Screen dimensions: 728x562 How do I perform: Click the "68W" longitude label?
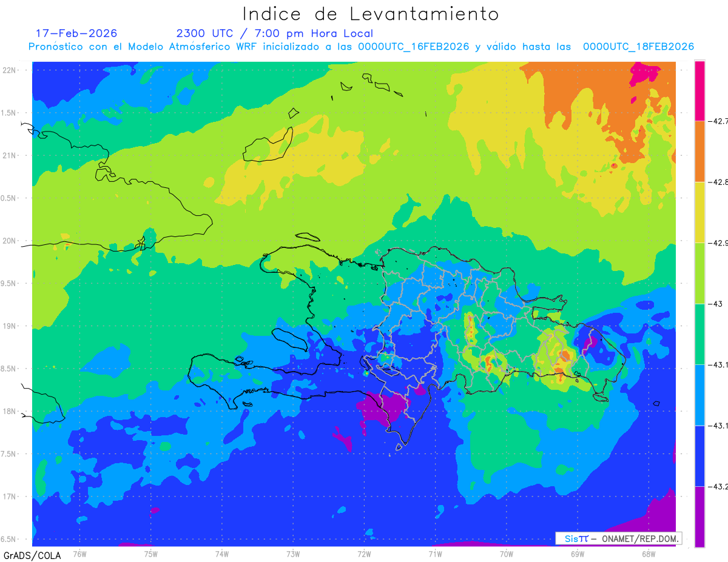tap(649, 554)
